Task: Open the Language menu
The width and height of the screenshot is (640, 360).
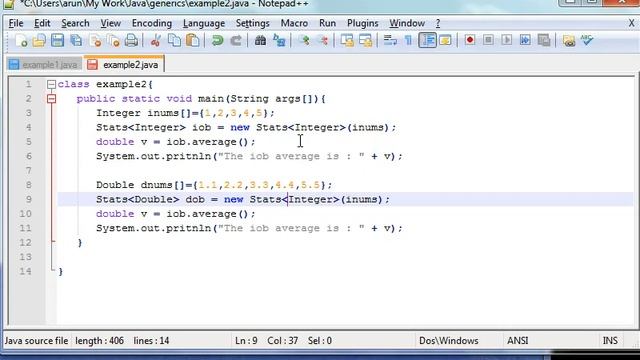Action: coord(204,23)
